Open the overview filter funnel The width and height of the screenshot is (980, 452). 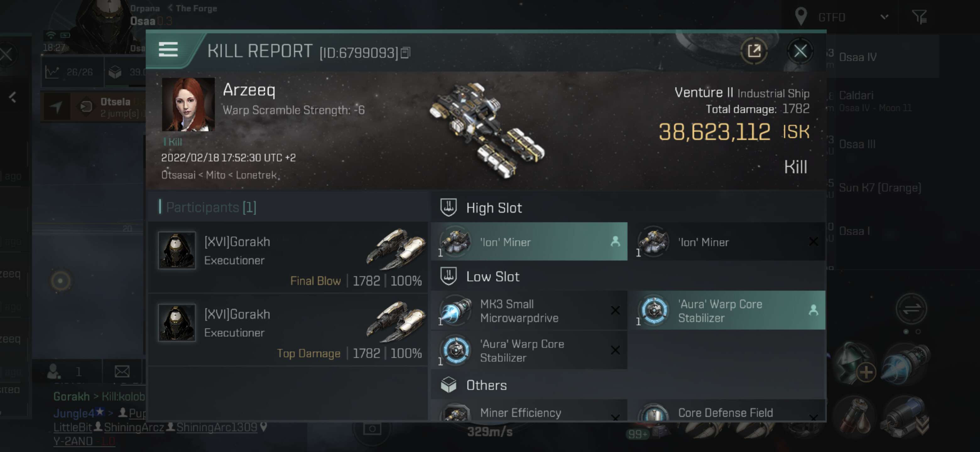point(919,17)
